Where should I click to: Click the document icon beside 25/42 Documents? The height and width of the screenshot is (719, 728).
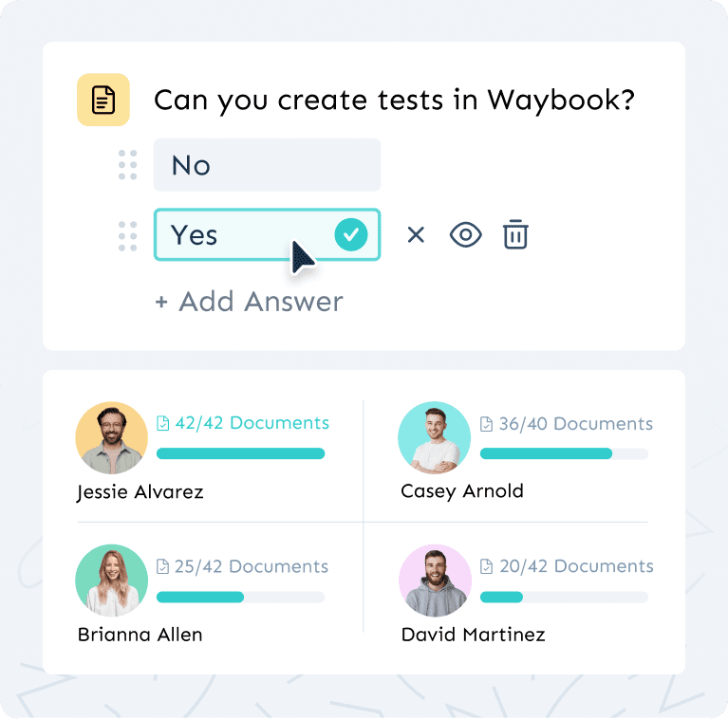[162, 566]
